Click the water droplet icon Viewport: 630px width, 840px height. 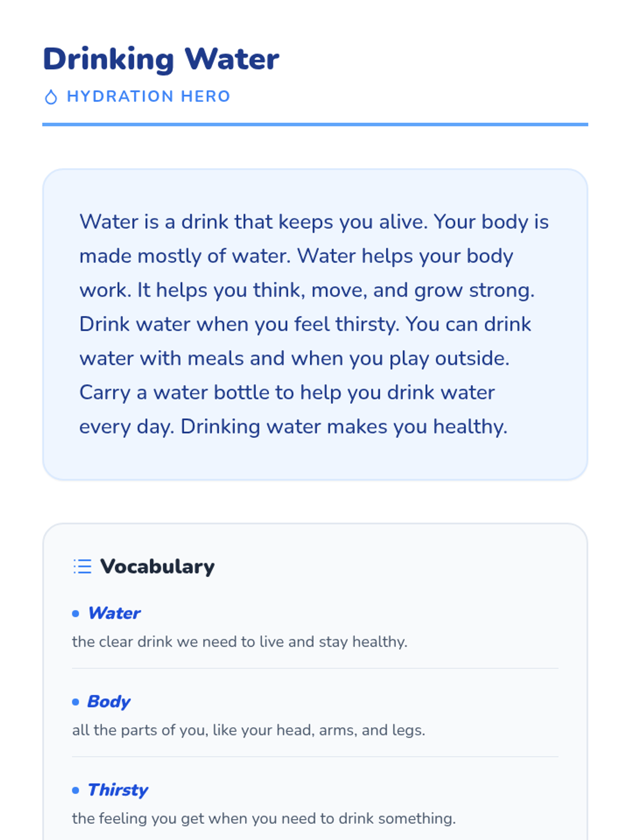pos(51,97)
